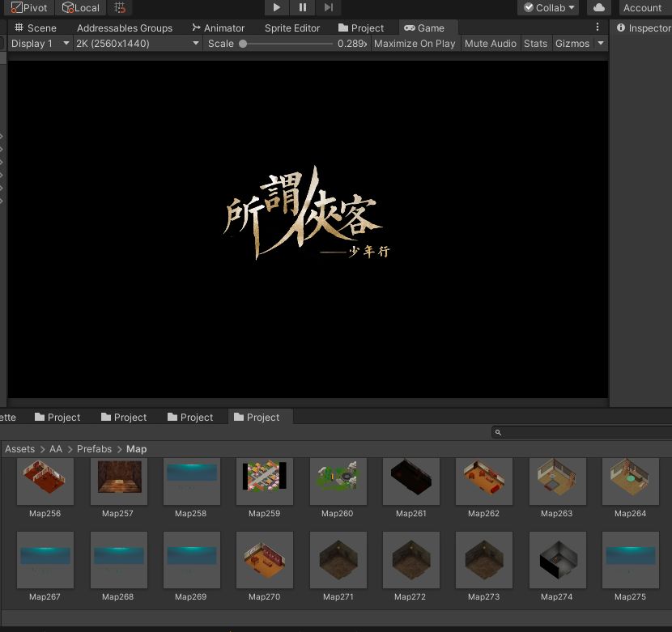Toggle Pivot handle position mode
Screen dimensions: 672x632
(29, 8)
